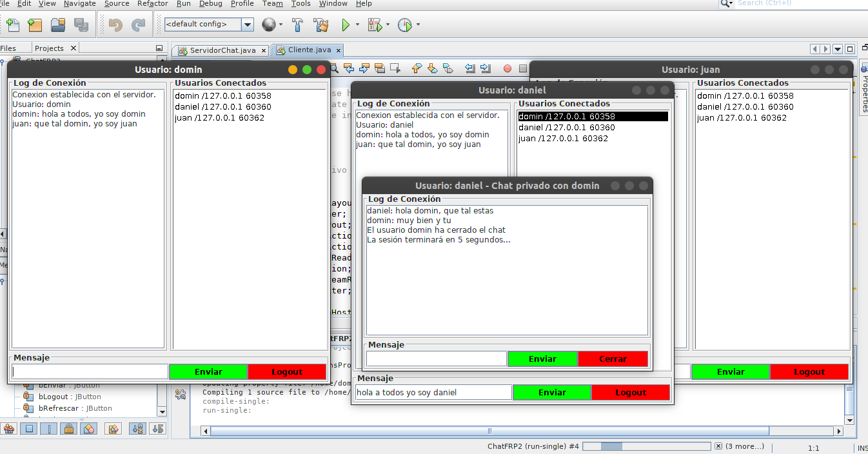Toggle the show inherited members navigator icon

click(x=9, y=429)
